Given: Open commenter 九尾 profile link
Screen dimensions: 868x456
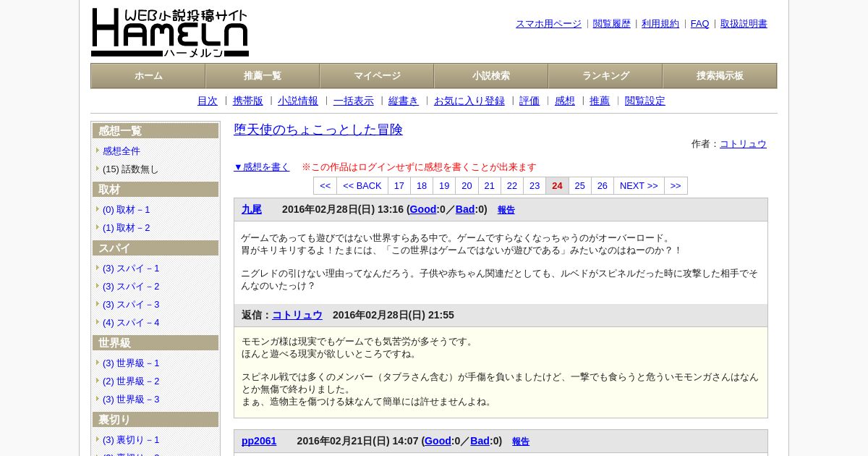Looking at the screenshot, I should pyautogui.click(x=252, y=209).
